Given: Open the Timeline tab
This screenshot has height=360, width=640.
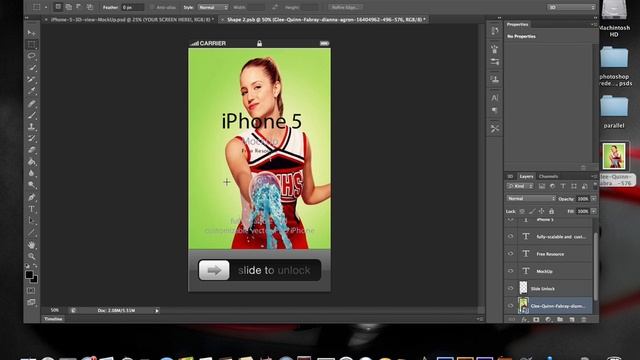Looking at the screenshot, I should click(x=53, y=319).
